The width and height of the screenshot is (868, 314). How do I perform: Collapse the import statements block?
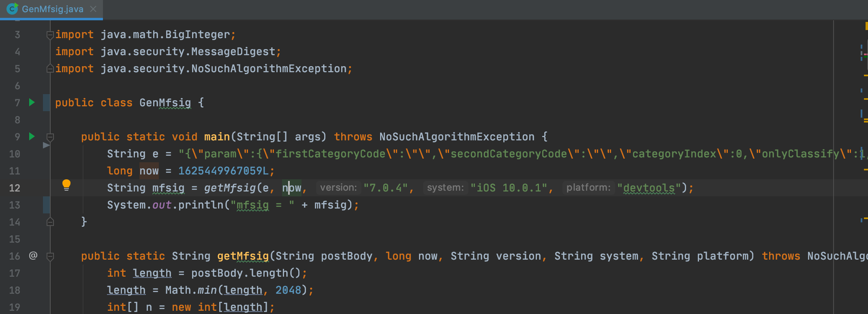pyautogui.click(x=50, y=35)
